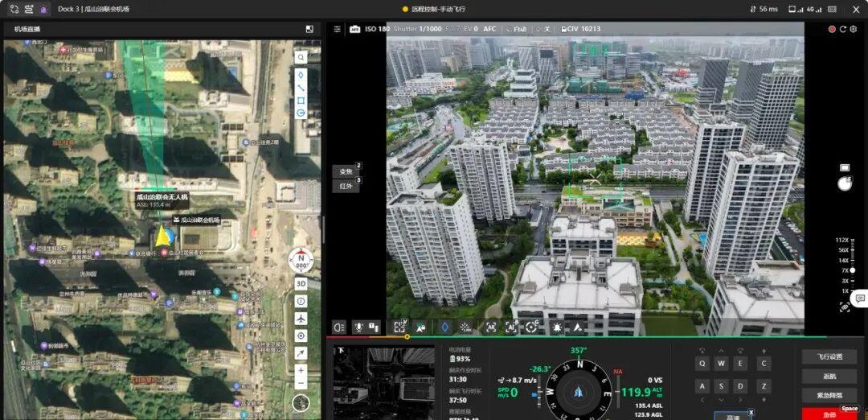Click the 紧急降落 emergency landing button
The image size is (868, 420).
pos(829,396)
